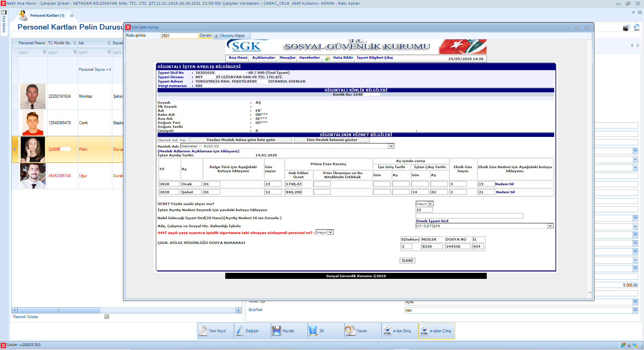Click Yazılan Meslek Adına göre liste getir
This screenshot has height=350, width=644.
(241, 140)
